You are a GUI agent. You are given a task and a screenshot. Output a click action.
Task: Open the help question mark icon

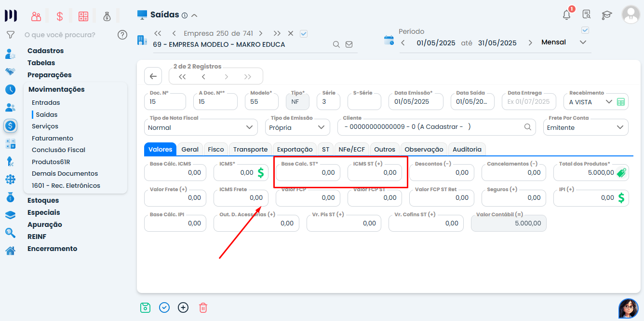point(122,35)
